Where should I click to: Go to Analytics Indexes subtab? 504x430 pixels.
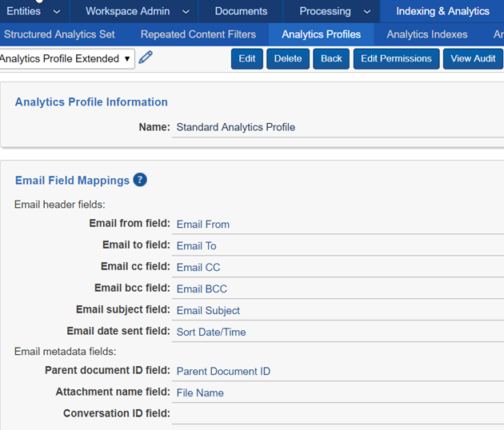coord(427,34)
